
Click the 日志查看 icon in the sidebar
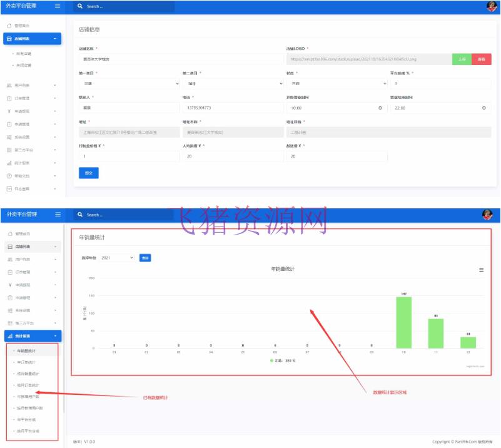pos(9,188)
